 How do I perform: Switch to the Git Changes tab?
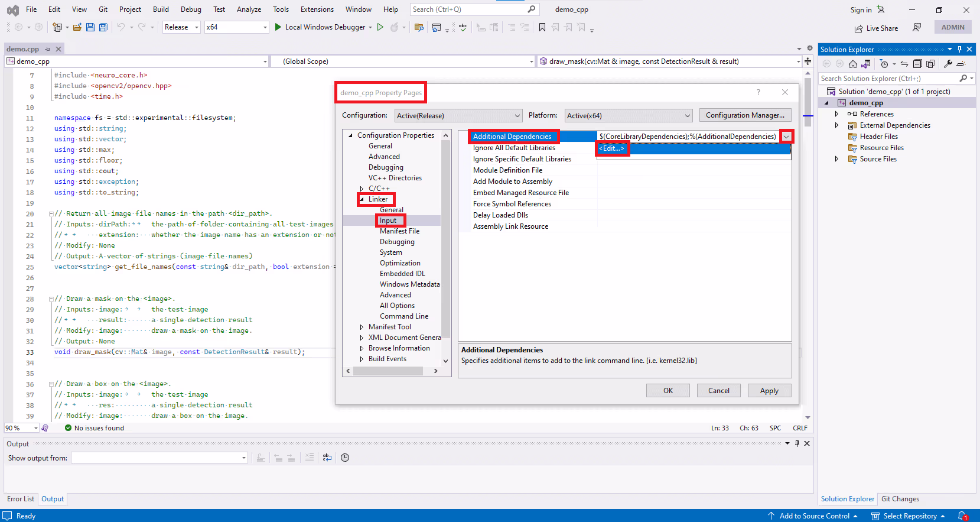coord(900,499)
